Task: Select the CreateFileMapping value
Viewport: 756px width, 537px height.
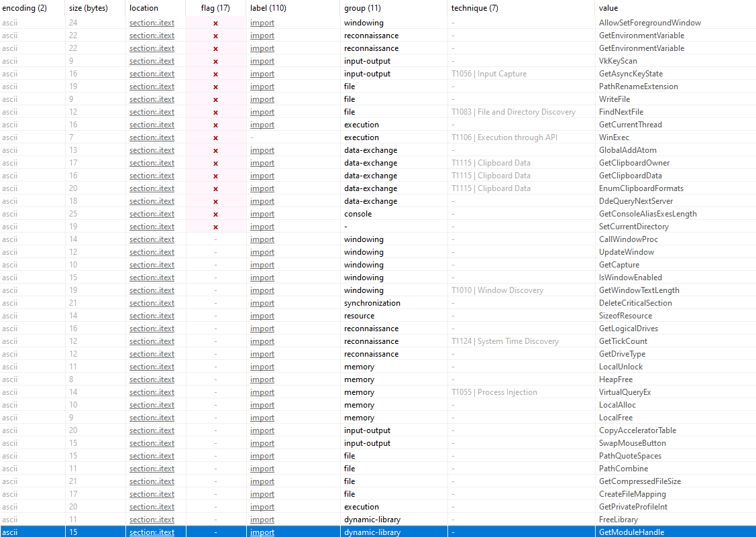Action: (632, 494)
